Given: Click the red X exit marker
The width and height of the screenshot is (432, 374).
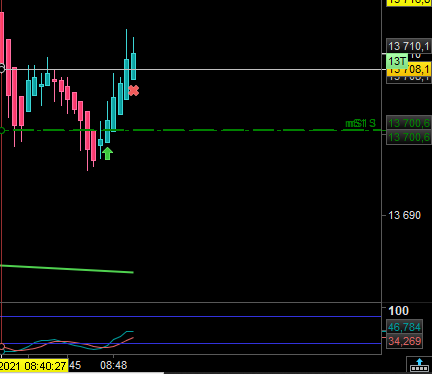Looking at the screenshot, I should [133, 91].
